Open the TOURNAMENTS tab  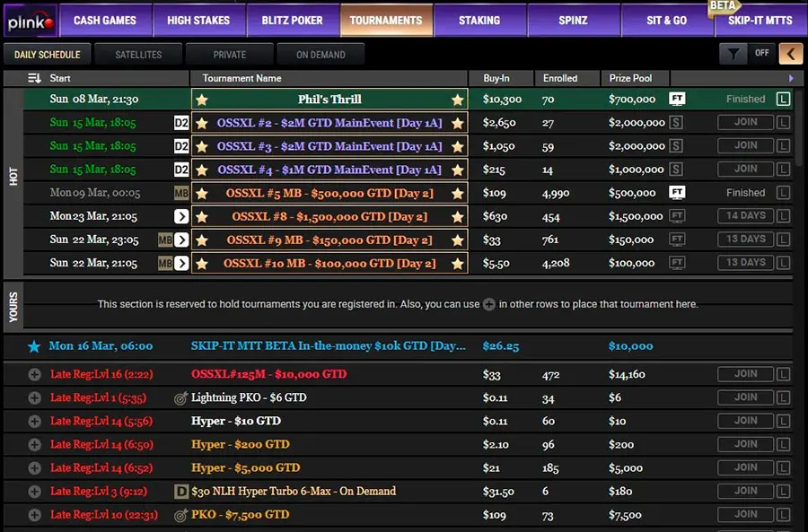pyautogui.click(x=386, y=18)
